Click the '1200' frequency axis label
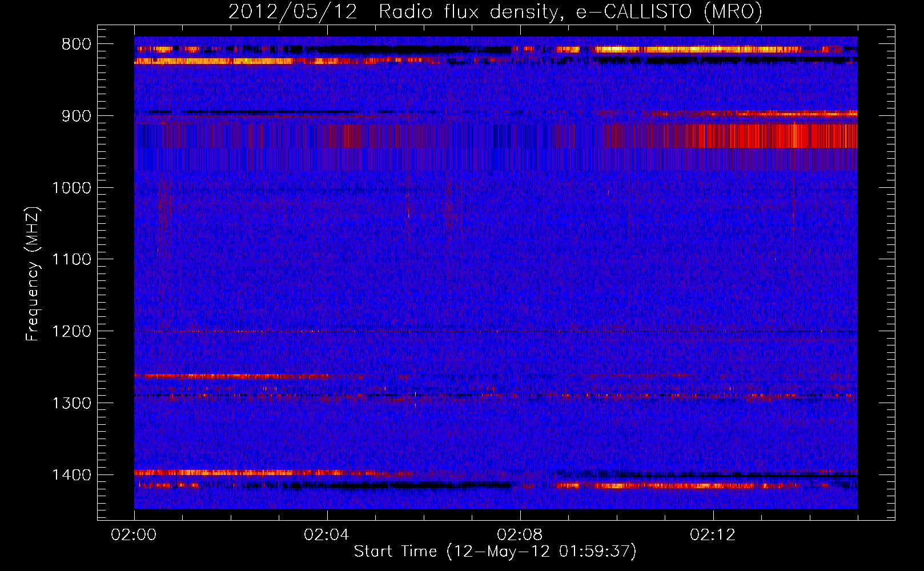Screen dimensions: 924x571 pos(72,332)
